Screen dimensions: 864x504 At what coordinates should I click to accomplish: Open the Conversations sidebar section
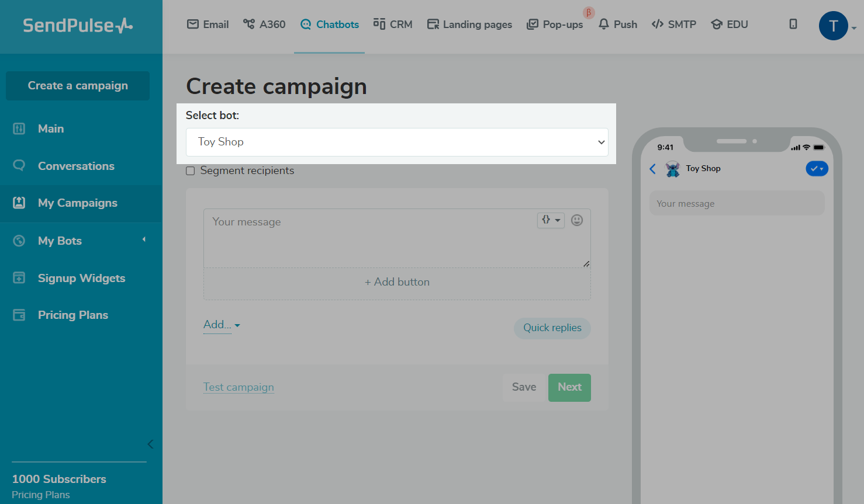click(x=76, y=166)
